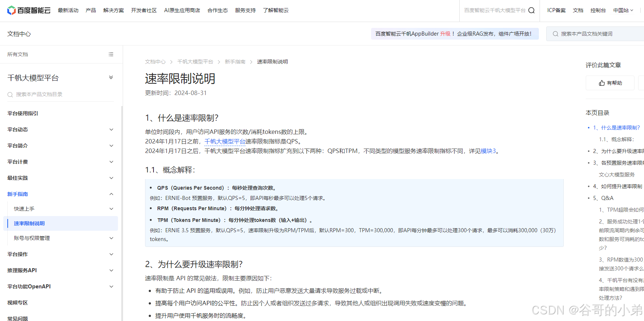Click the magnifier icon in top search box
The width and height of the screenshot is (644, 321).
click(x=532, y=10)
